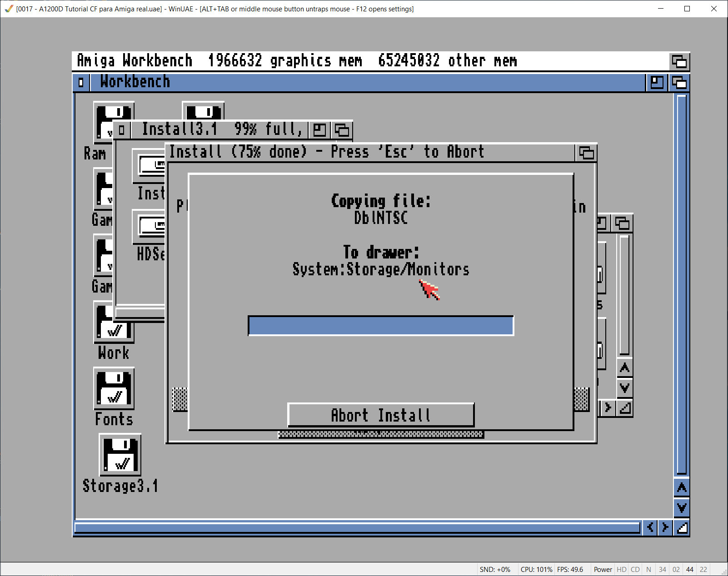Maximize the WinUAE window

tap(687, 9)
